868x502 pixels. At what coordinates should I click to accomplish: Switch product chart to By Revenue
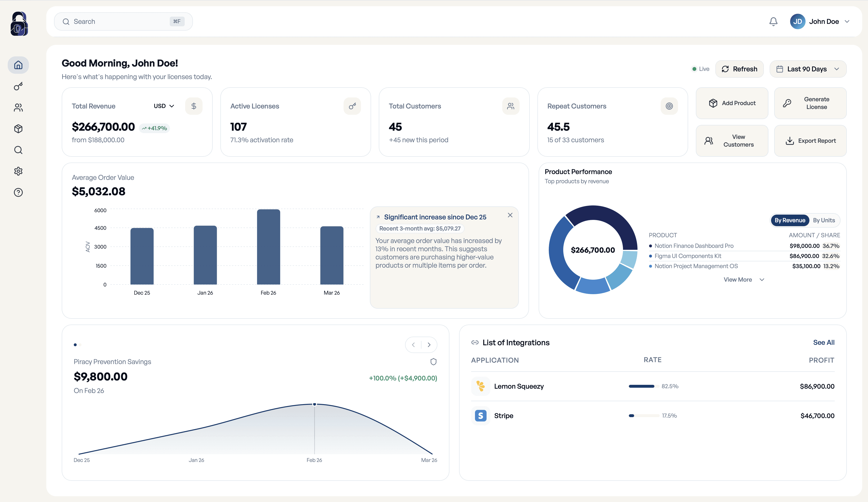pos(790,221)
